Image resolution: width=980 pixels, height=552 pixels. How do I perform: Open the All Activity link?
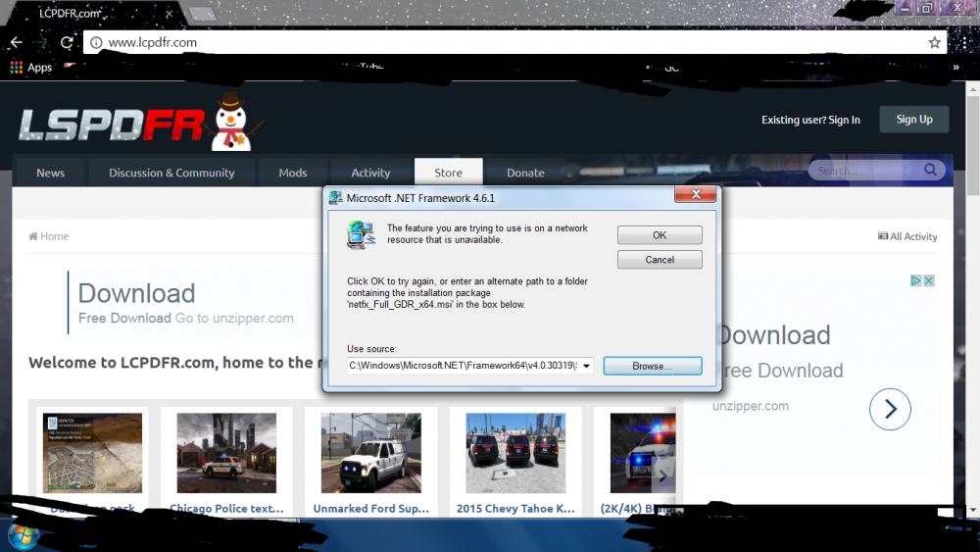pyautogui.click(x=907, y=236)
